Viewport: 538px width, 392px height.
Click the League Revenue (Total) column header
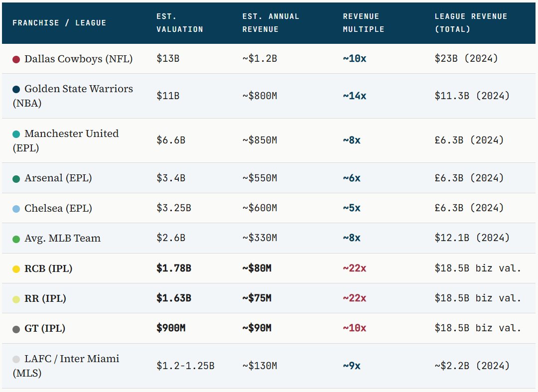pyautogui.click(x=471, y=22)
